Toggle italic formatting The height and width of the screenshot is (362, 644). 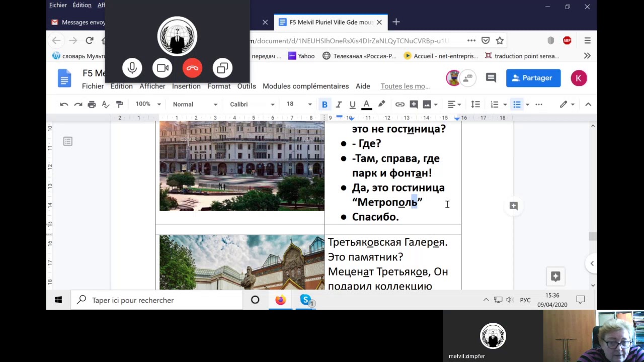[339, 104]
